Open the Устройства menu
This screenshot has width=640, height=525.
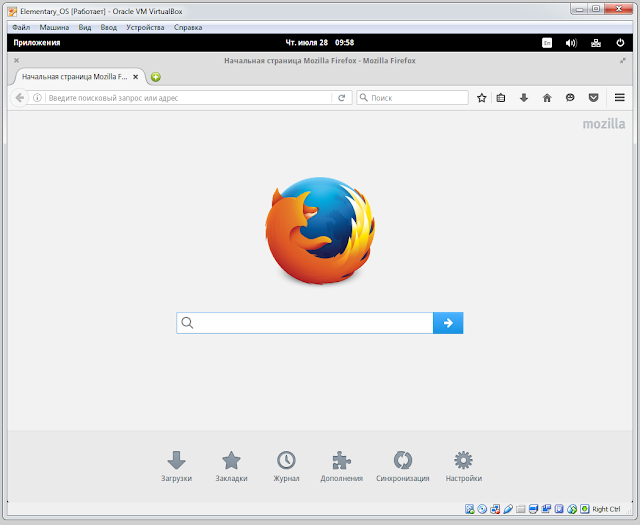coord(145,27)
